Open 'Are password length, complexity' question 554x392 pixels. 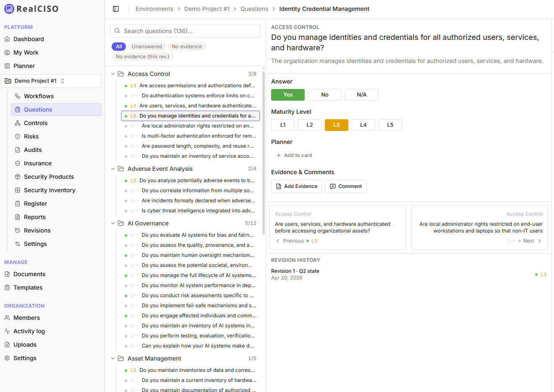point(191,146)
